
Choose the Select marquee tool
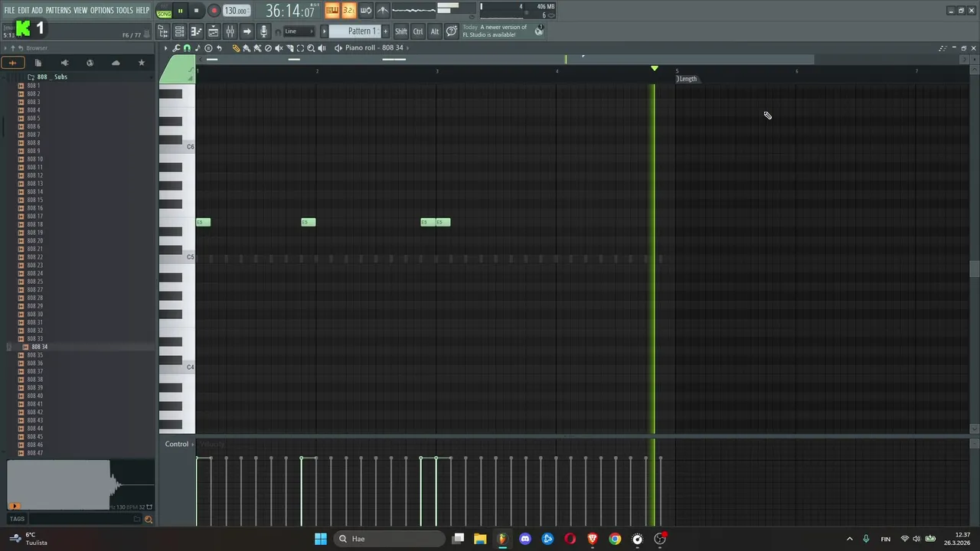(300, 48)
